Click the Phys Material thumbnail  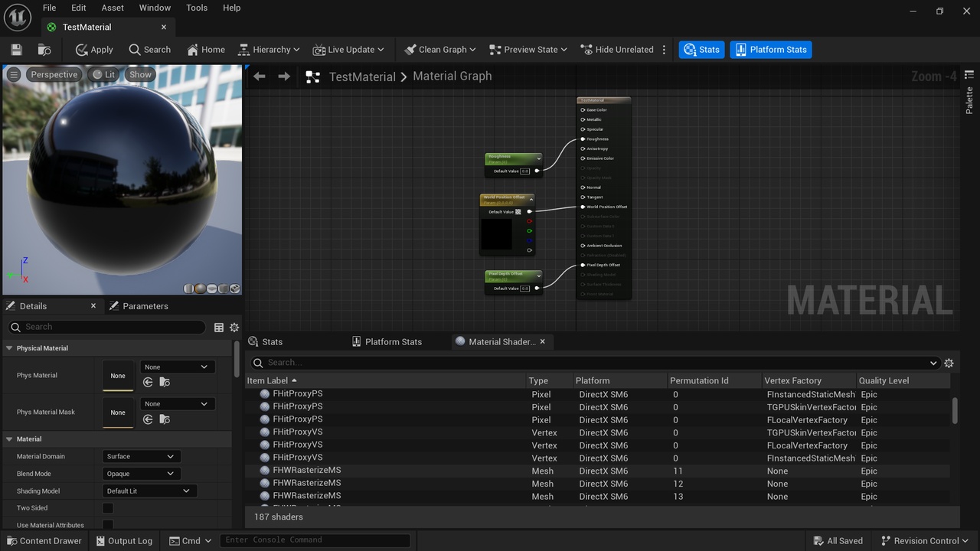(x=118, y=376)
